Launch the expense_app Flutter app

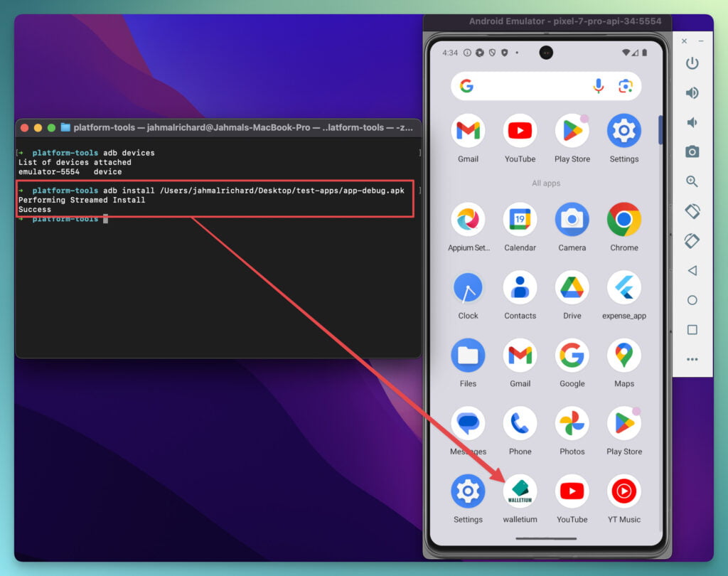tap(624, 288)
